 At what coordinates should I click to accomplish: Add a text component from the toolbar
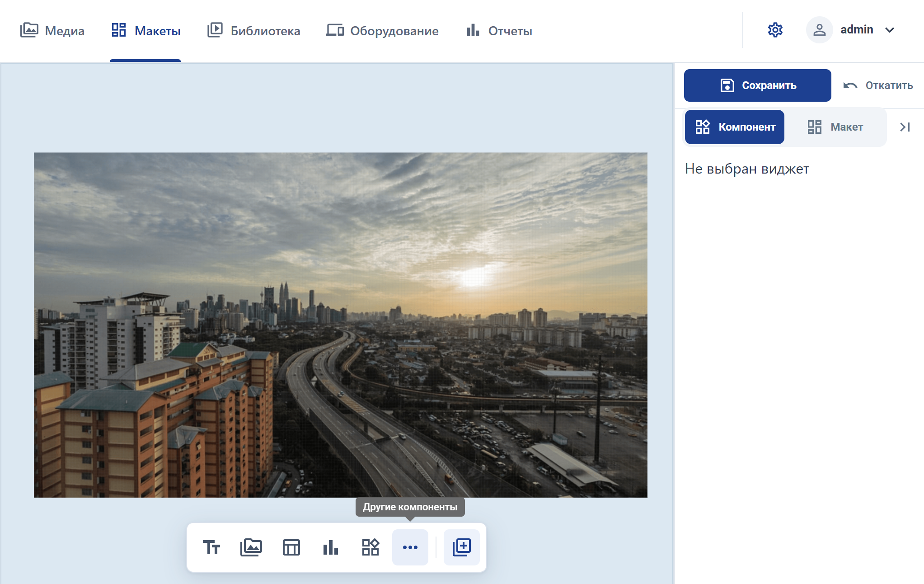(x=211, y=547)
